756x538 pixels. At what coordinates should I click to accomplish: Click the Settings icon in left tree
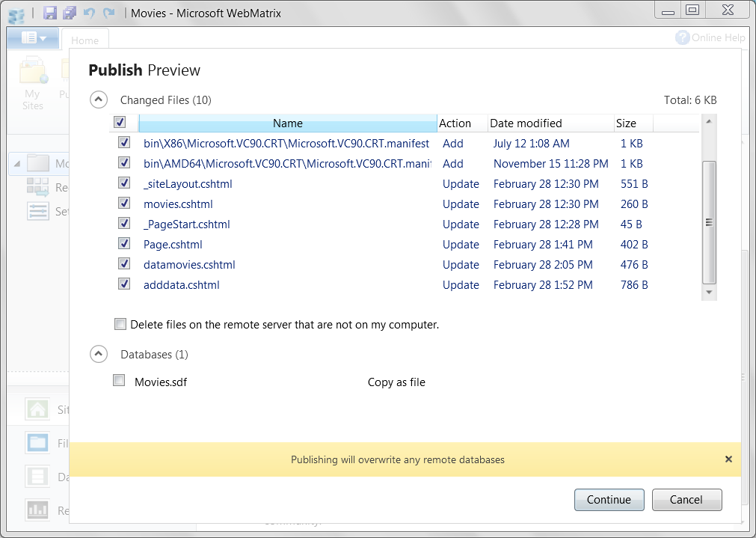(37, 211)
